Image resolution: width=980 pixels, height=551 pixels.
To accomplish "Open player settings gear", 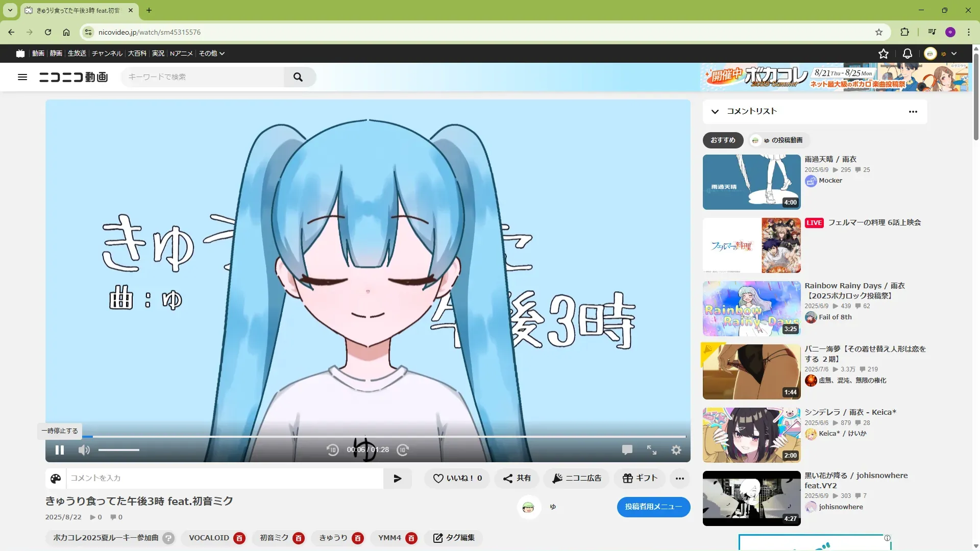I will coord(676,450).
